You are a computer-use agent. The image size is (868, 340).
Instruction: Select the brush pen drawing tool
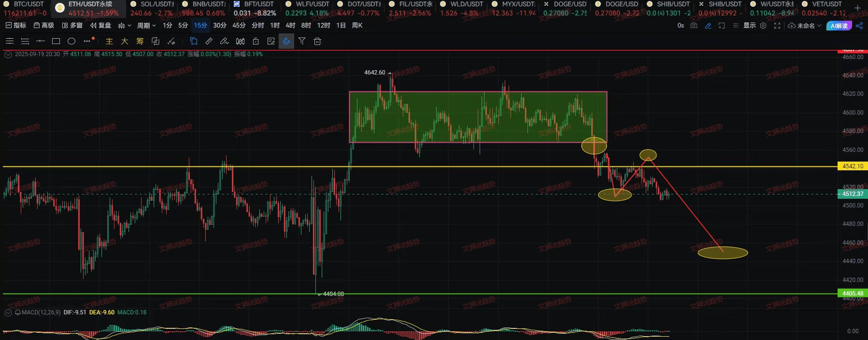pyautogui.click(x=225, y=41)
